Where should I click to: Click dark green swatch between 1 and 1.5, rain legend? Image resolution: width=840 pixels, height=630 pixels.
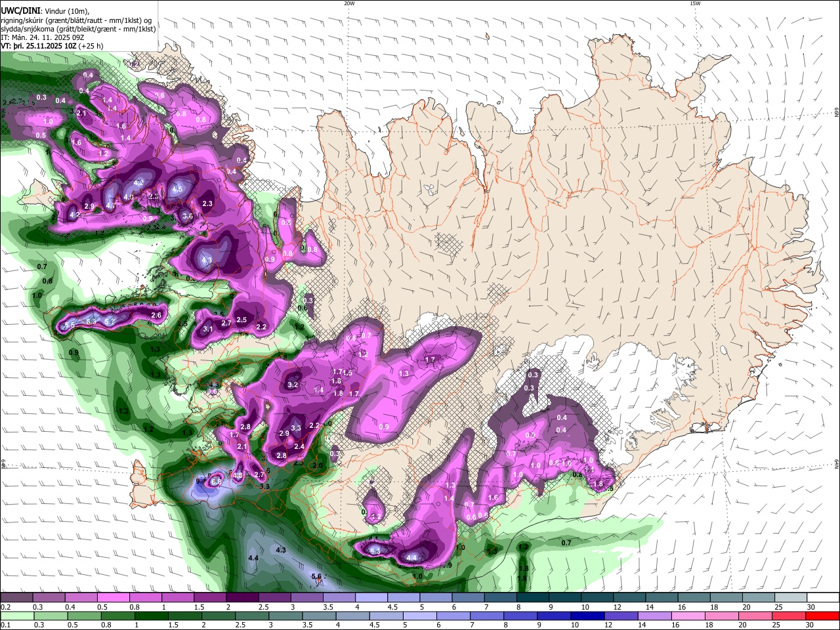pos(150,616)
